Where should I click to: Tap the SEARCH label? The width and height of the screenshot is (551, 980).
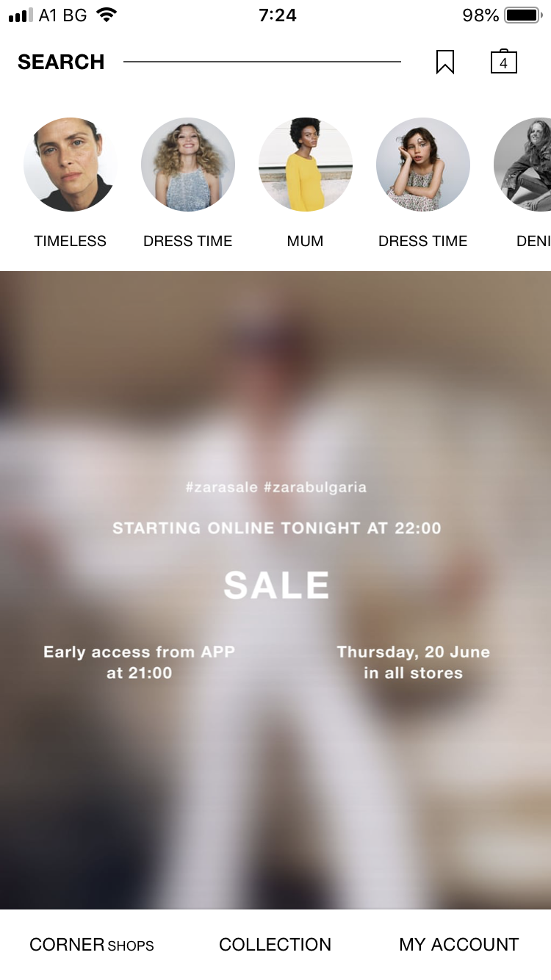click(x=61, y=62)
